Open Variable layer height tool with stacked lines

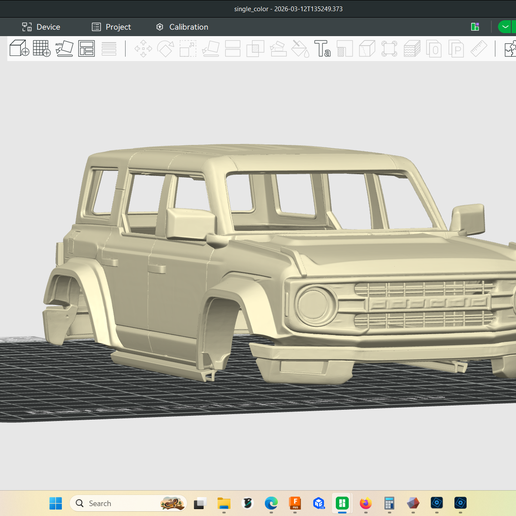(x=109, y=49)
